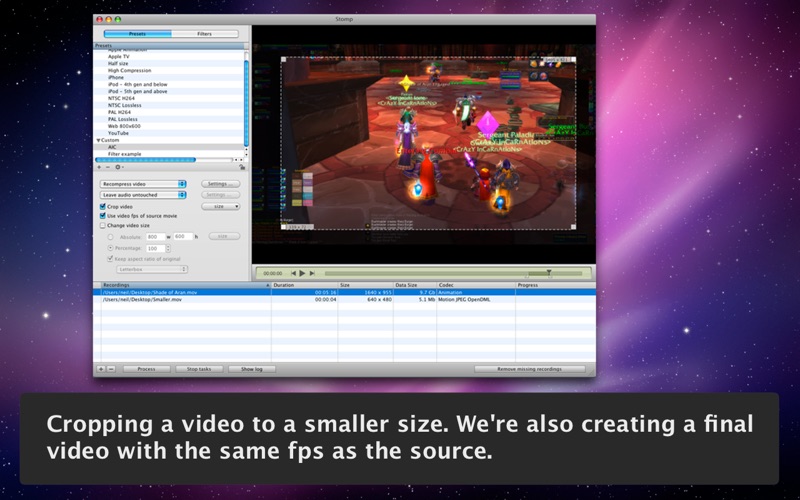Choose the NTSC Lossless preset
The height and width of the screenshot is (500, 800).
(124, 105)
